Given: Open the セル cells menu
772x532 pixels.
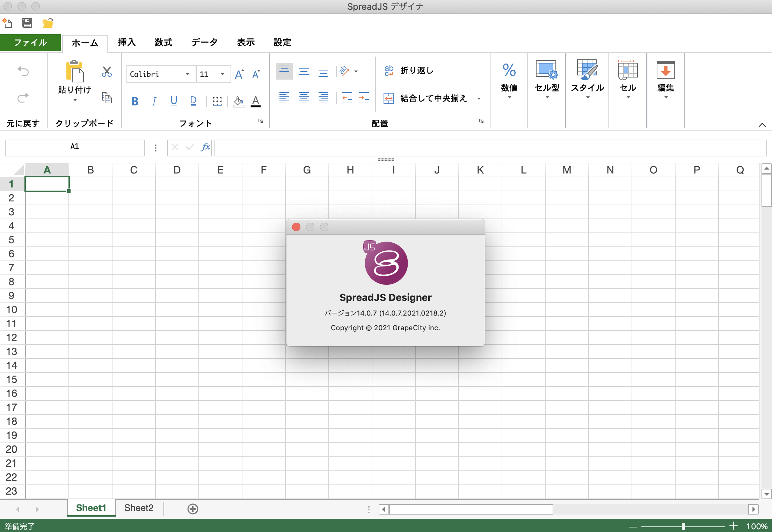Looking at the screenshot, I should (628, 80).
